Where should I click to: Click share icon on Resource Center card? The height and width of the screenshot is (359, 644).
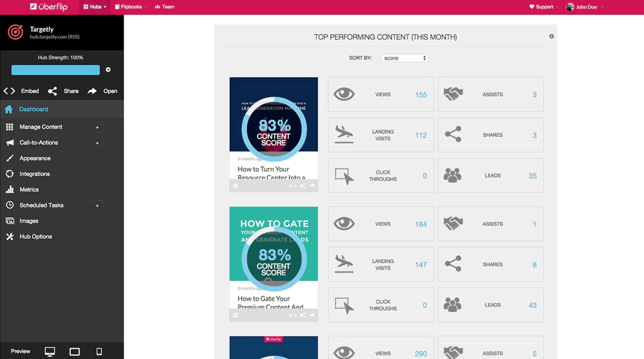click(x=303, y=186)
